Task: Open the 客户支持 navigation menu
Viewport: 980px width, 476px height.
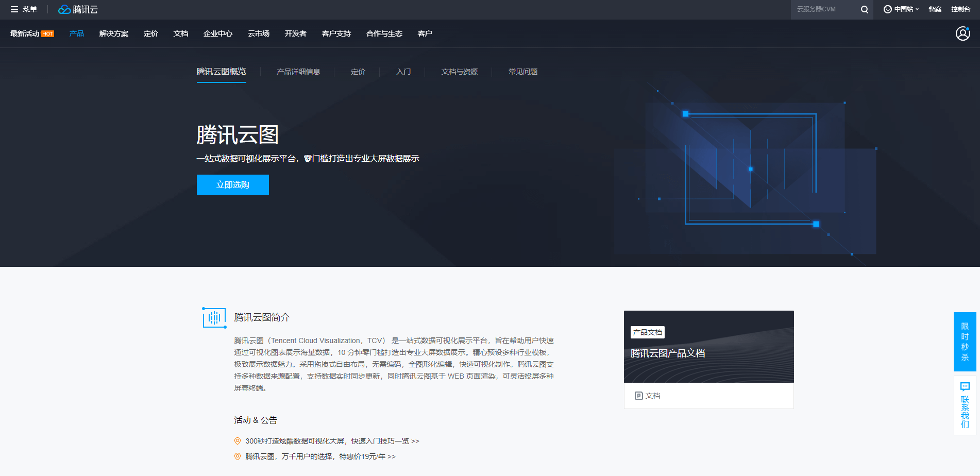Action: point(336,33)
